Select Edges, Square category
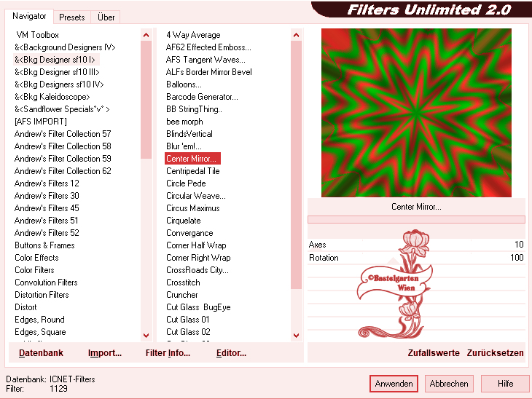The image size is (532, 399). (x=40, y=332)
